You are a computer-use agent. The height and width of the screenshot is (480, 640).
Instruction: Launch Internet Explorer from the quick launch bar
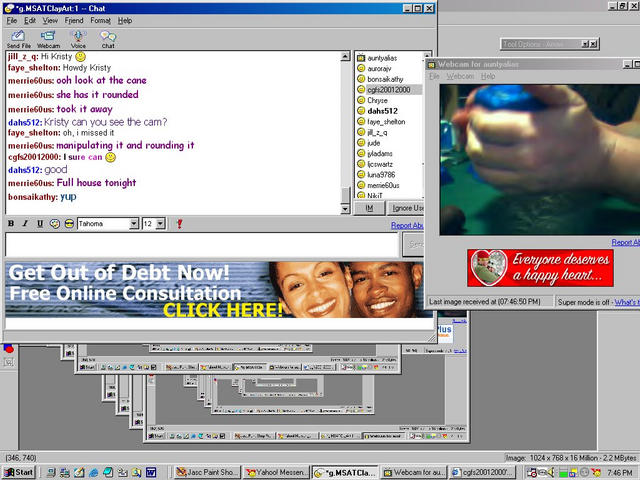coord(93,472)
